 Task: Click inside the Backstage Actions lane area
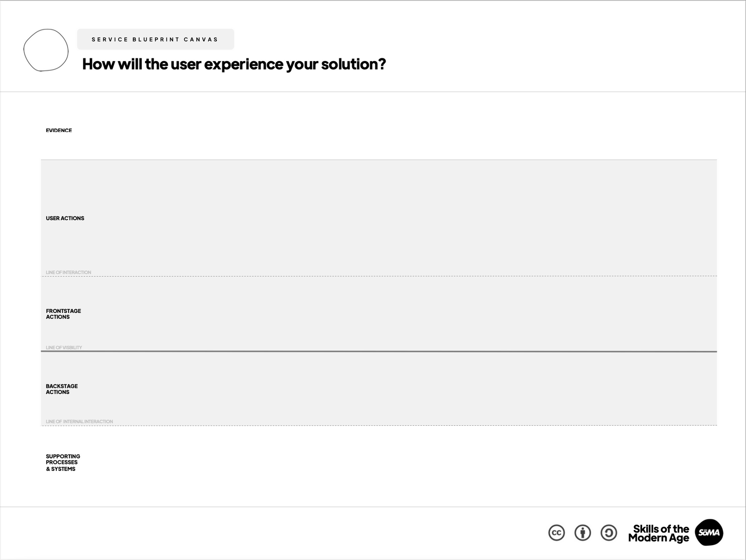click(373, 389)
